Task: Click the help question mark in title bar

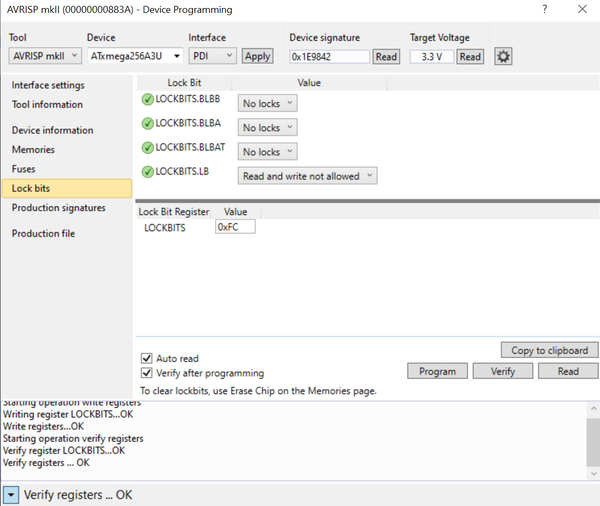Action: tap(545, 9)
